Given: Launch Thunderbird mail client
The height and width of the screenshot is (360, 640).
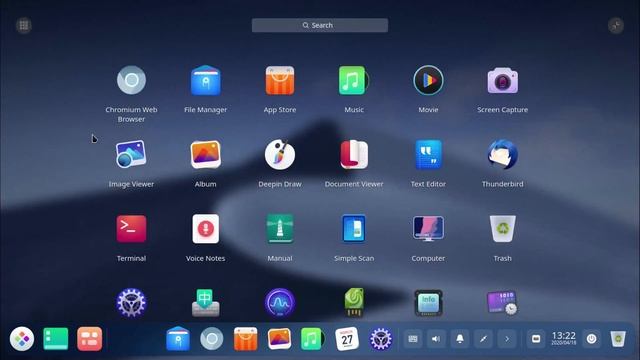Looking at the screenshot, I should (502, 154).
